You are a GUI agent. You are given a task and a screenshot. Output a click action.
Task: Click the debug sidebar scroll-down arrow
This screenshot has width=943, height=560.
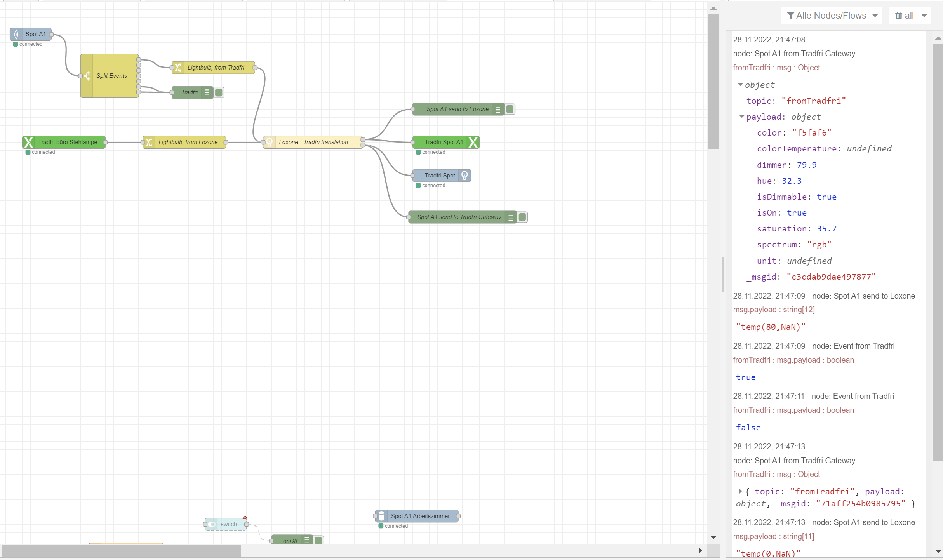pos(938,551)
